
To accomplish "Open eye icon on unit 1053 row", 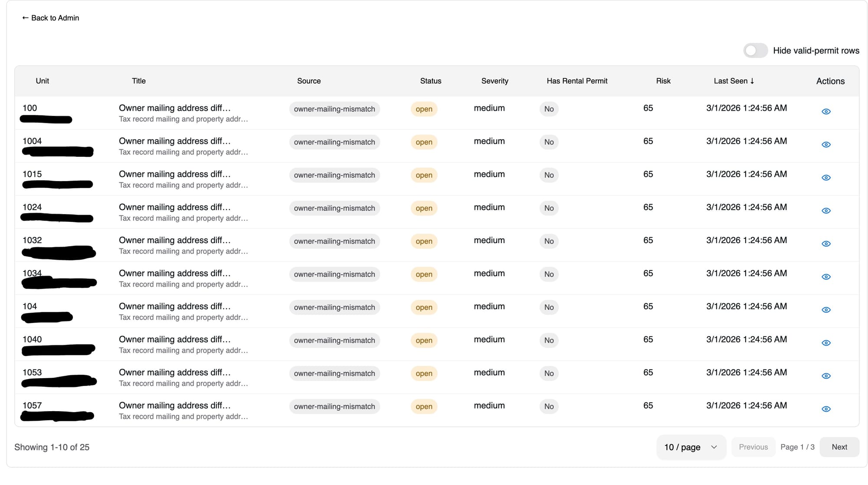I will coord(826,376).
